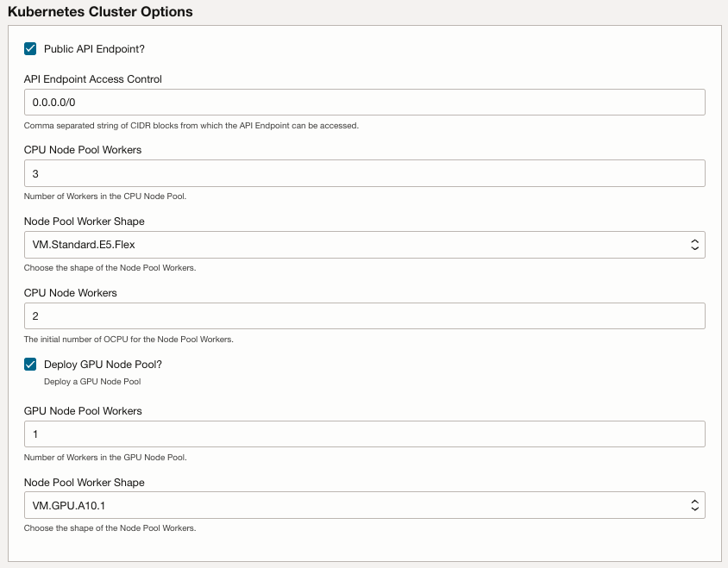The image size is (728, 568).
Task: Click the "Public API Endpoint?" label text
Action: 94,49
